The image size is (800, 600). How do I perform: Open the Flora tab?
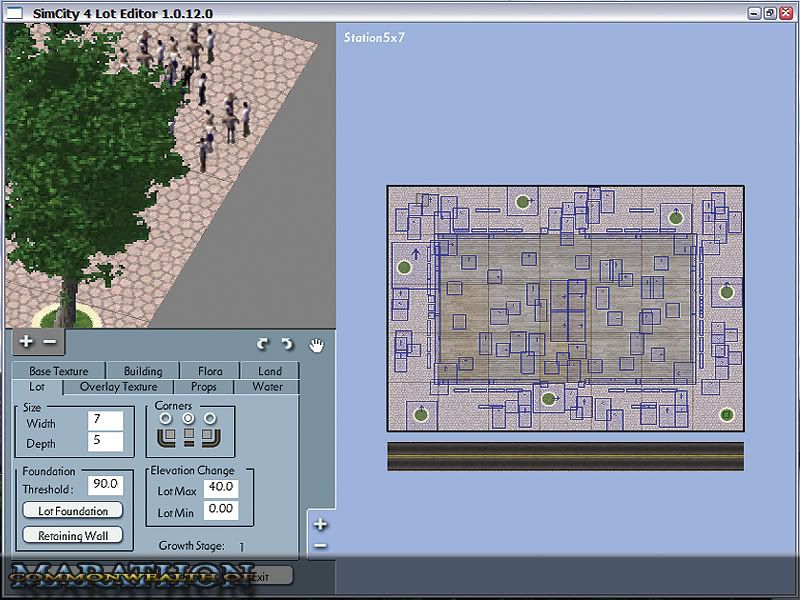[x=210, y=371]
